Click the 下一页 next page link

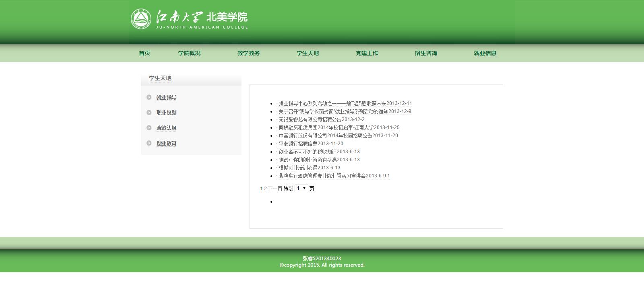tap(275, 189)
